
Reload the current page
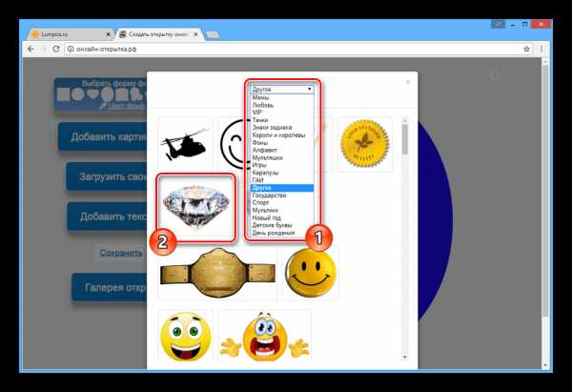coord(56,49)
